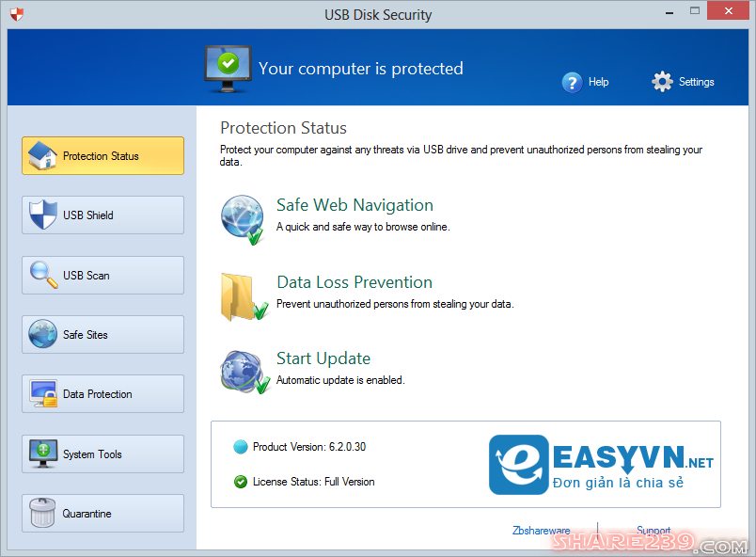The image size is (756, 557).
Task: Click the blue dot beside Product Version
Action: 240,447
